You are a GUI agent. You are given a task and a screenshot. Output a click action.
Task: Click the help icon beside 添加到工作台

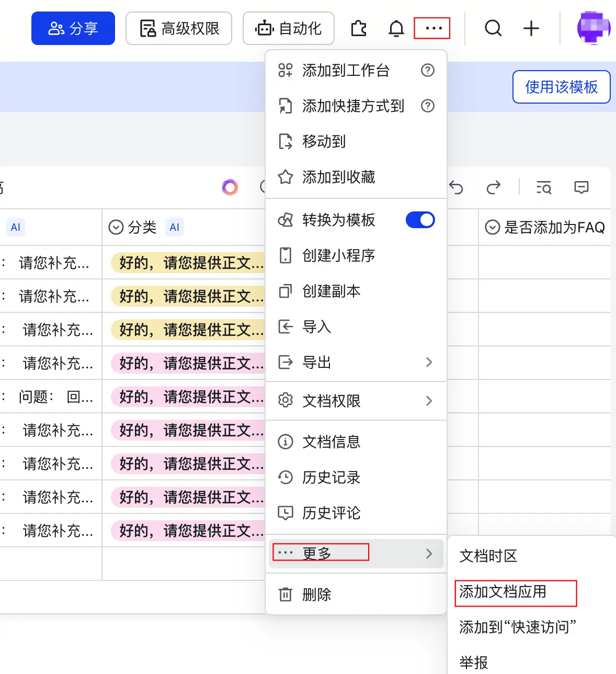click(428, 70)
